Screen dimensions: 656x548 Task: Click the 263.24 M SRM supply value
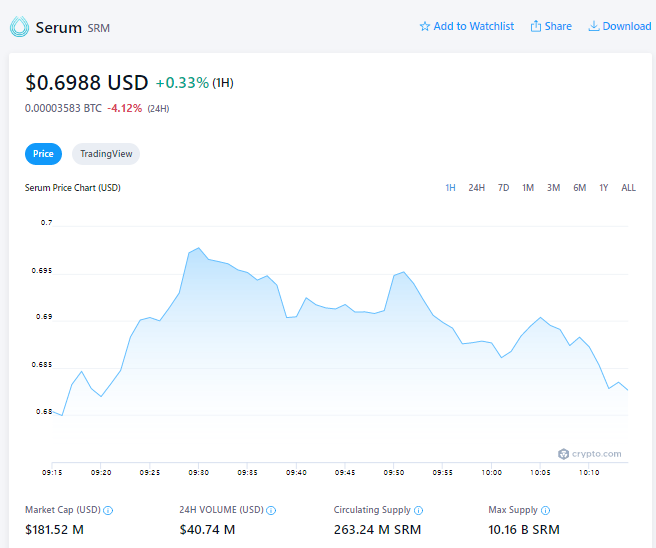(377, 530)
